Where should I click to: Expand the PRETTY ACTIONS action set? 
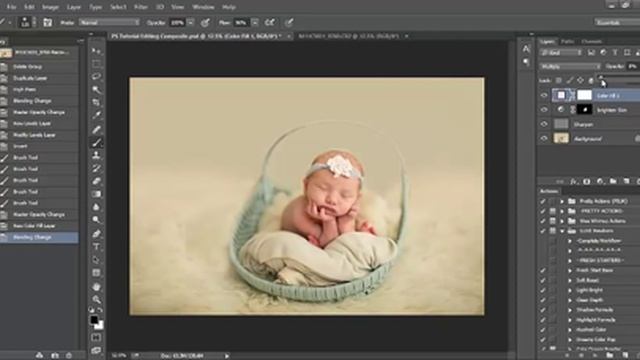(x=562, y=211)
